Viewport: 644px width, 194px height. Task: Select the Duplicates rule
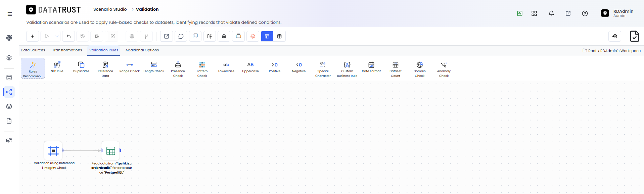click(x=81, y=67)
